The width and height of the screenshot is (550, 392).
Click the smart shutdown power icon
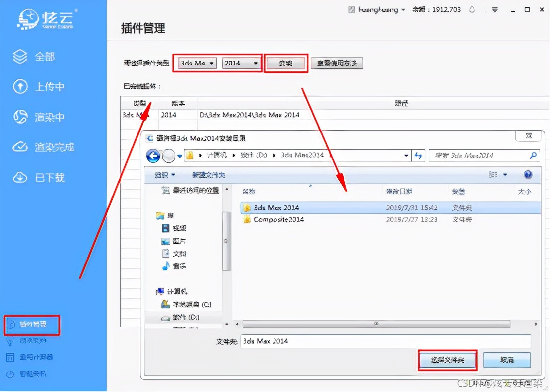pyautogui.click(x=10, y=374)
